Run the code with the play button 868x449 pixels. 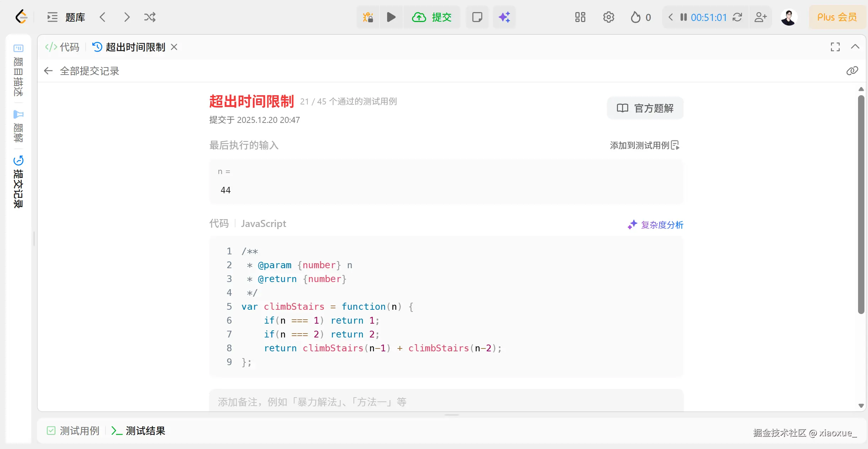point(391,17)
